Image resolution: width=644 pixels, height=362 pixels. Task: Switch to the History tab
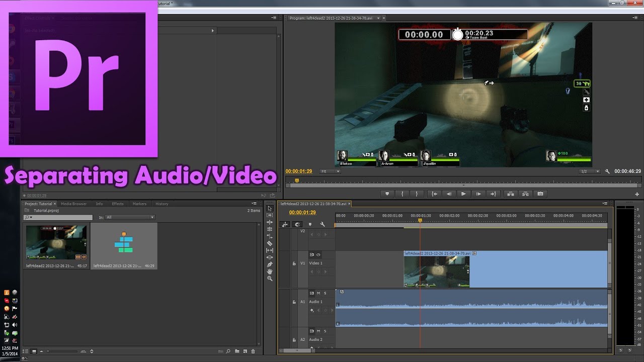click(x=162, y=204)
